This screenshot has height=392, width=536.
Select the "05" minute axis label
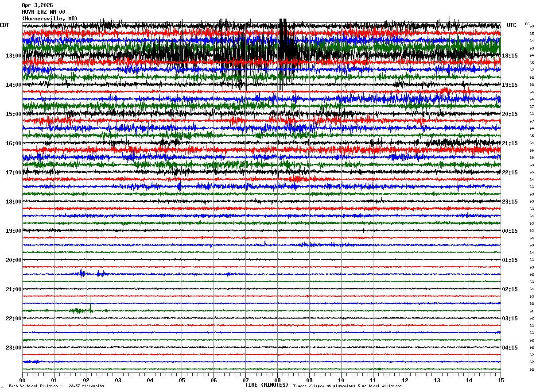coord(182,380)
